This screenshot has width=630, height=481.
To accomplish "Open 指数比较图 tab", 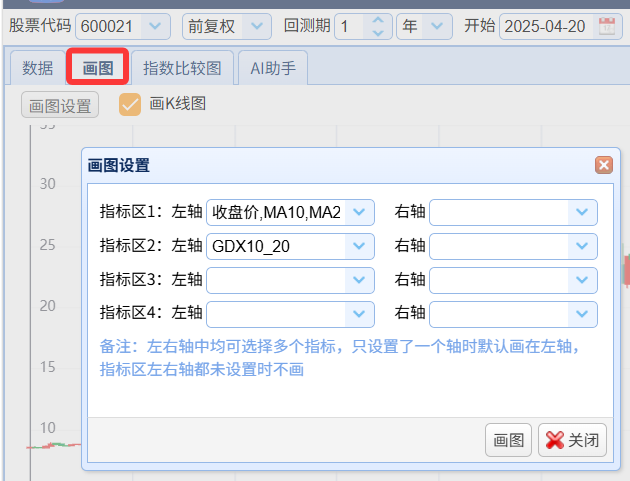I will pos(182,68).
